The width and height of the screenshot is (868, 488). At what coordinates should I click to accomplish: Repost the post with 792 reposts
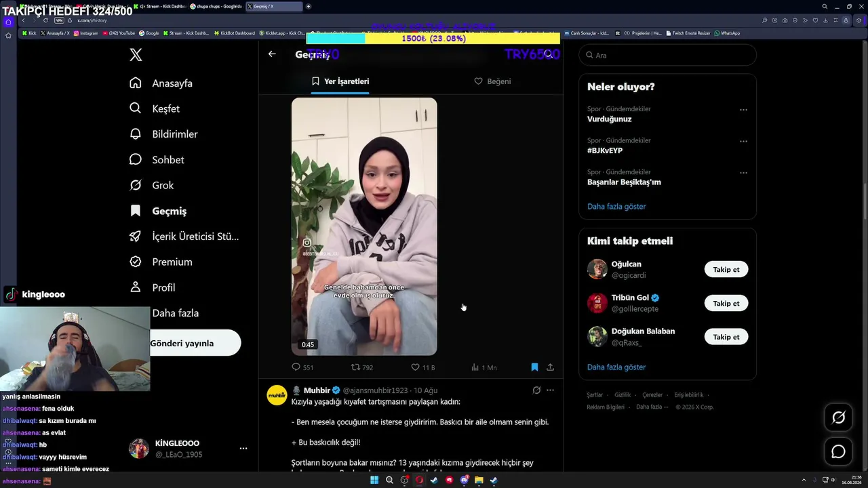[361, 367]
